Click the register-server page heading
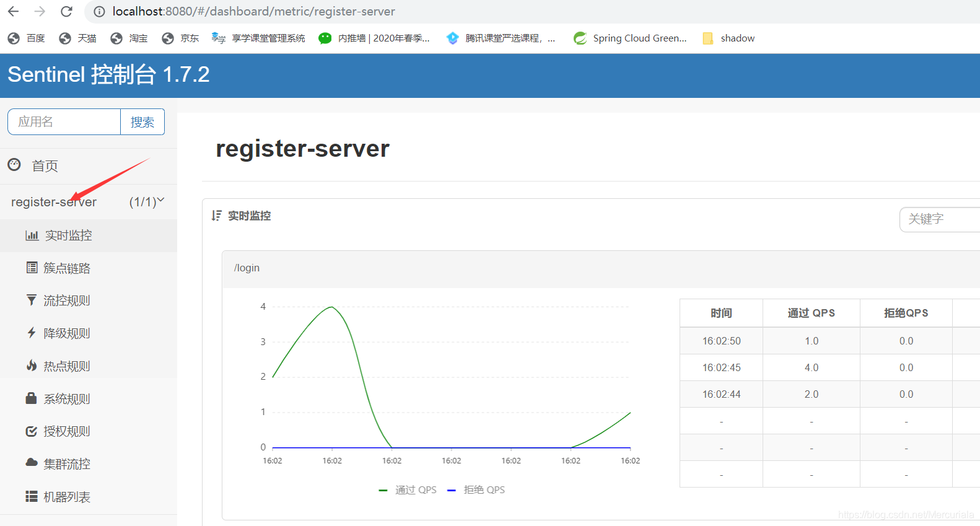Image resolution: width=980 pixels, height=526 pixels. tap(302, 149)
